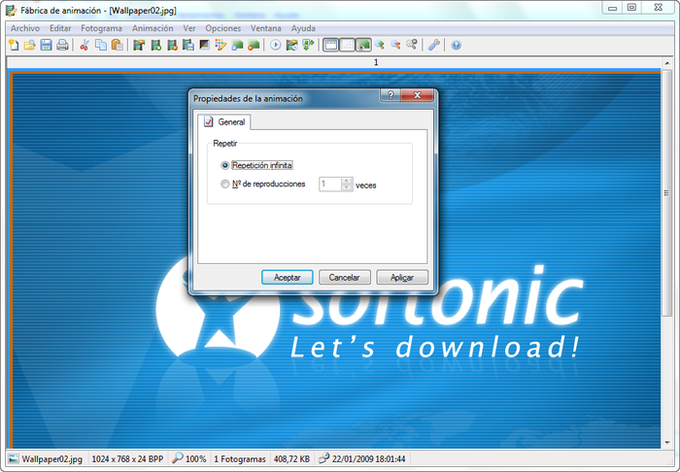This screenshot has width=680, height=472.
Task: Click the Aplicar button
Action: tap(402, 277)
